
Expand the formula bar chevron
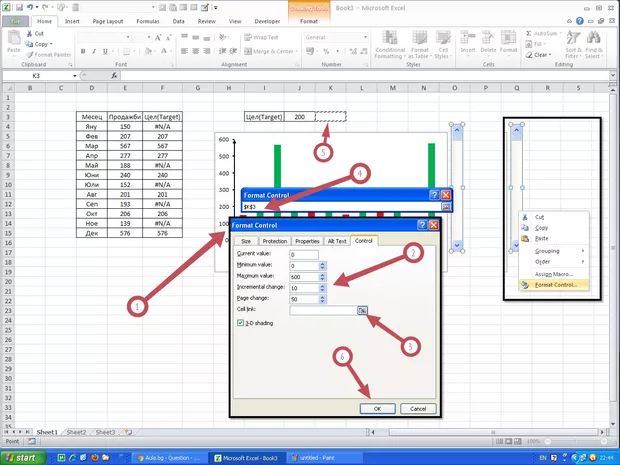[612, 75]
